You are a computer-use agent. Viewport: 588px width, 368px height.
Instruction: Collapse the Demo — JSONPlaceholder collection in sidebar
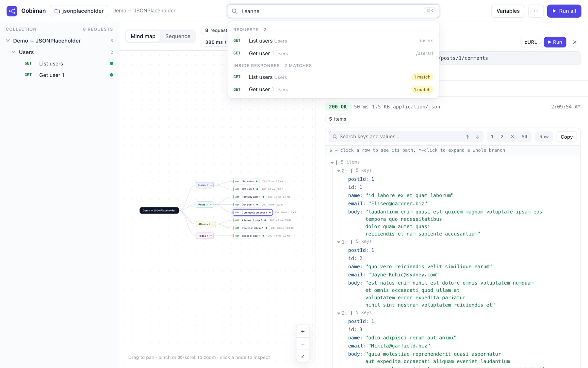8,41
